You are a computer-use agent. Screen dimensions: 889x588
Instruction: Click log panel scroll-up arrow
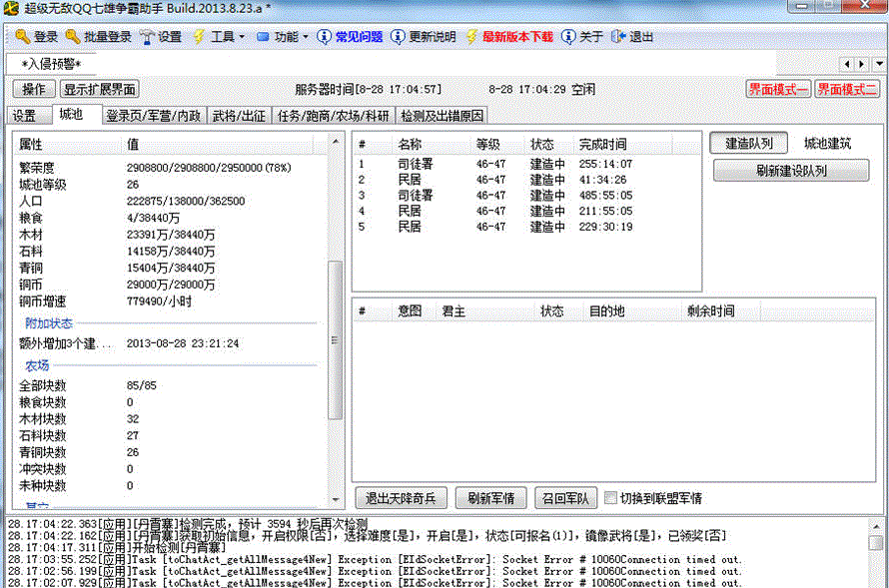click(877, 526)
